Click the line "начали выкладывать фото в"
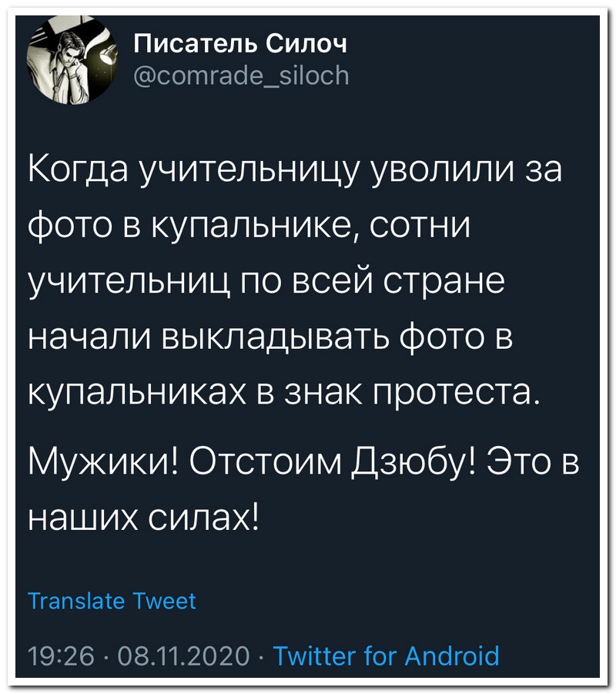The image size is (616, 694). pos(270,340)
